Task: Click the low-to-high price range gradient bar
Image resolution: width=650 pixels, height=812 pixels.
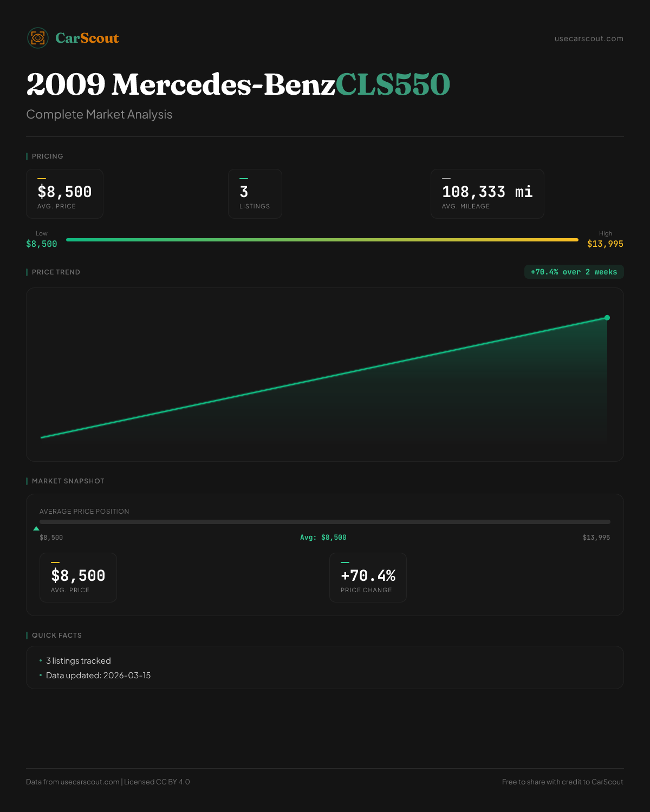Action: tap(322, 240)
